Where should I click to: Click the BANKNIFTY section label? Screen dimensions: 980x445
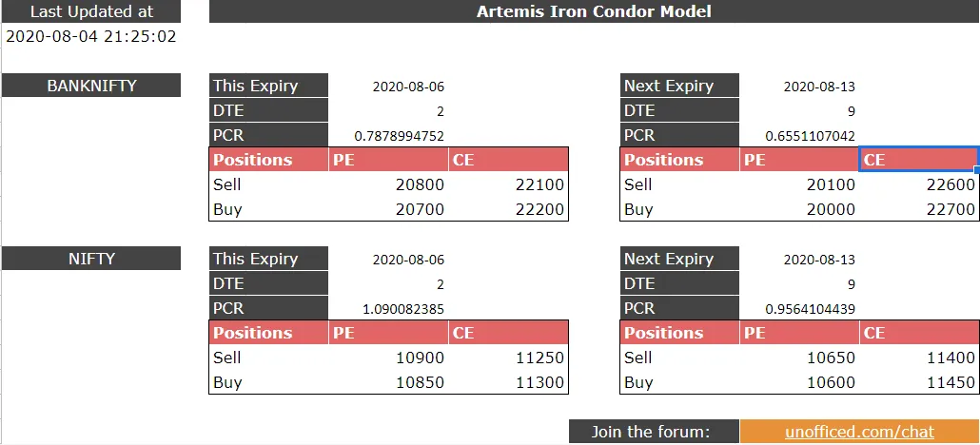click(x=91, y=86)
